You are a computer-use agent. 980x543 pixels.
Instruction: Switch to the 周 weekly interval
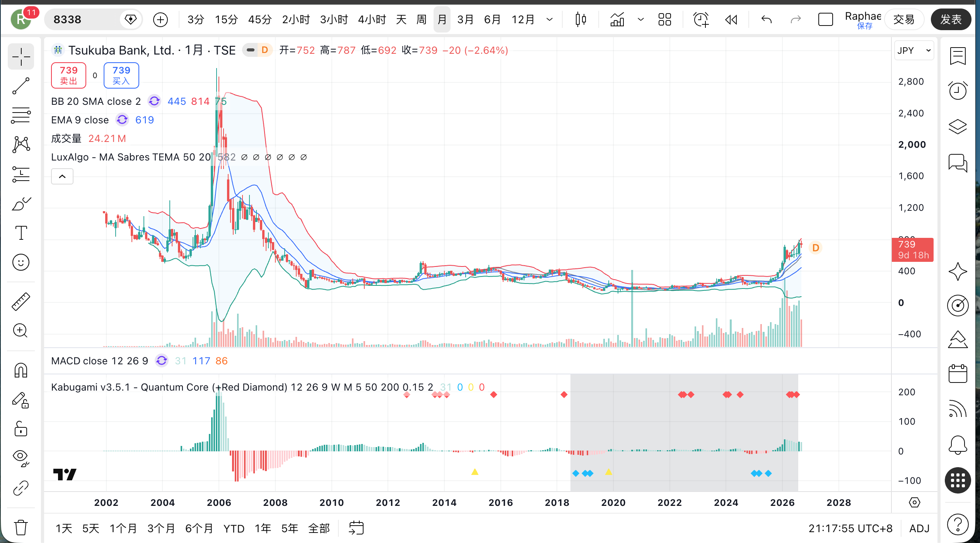422,19
